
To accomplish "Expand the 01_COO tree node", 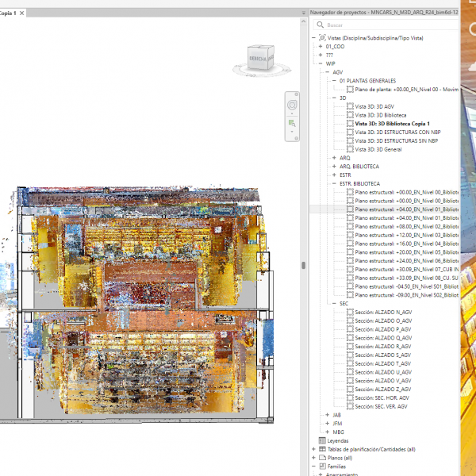I will [321, 47].
